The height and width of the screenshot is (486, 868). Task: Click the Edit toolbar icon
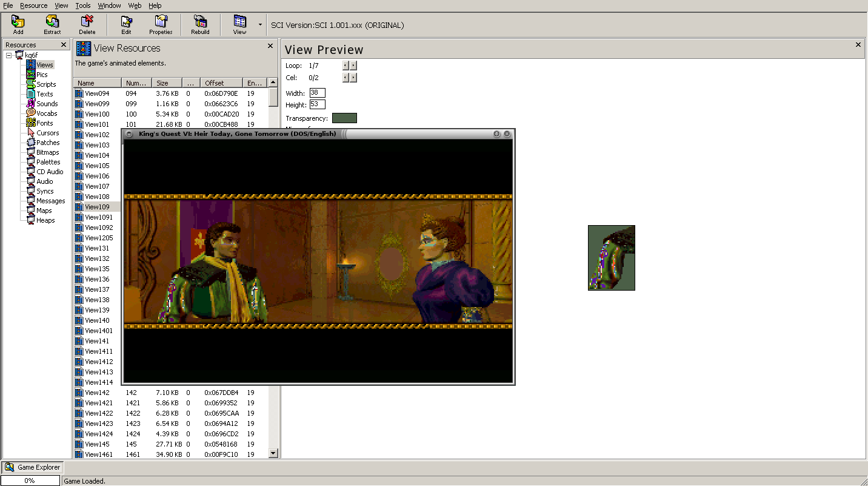[x=126, y=25]
